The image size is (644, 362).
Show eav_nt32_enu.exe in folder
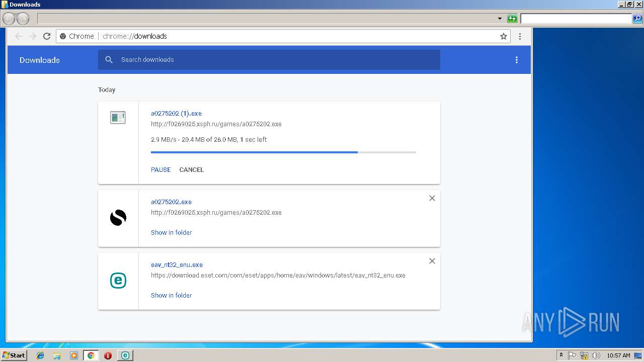171,296
